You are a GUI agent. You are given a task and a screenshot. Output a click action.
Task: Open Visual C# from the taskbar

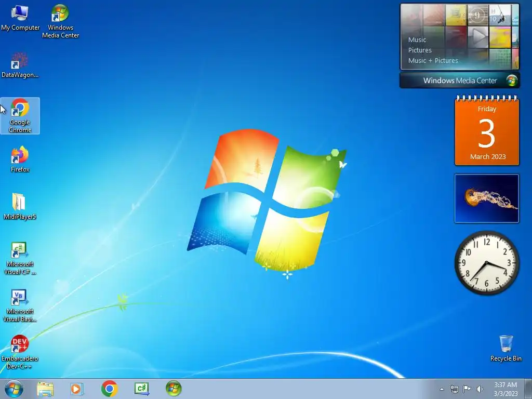[141, 389]
